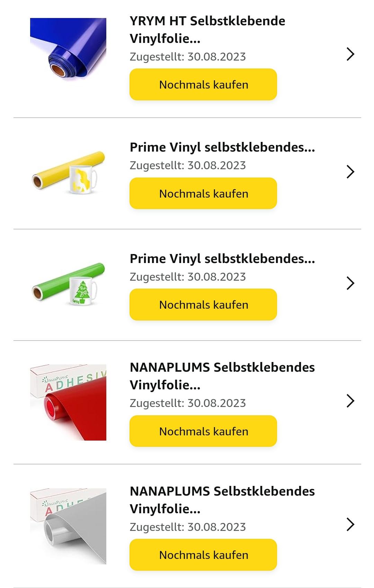The height and width of the screenshot is (588, 374).
Task: Open the YRYM HT Selbstklebende Vinylfolie title
Action: click(207, 30)
